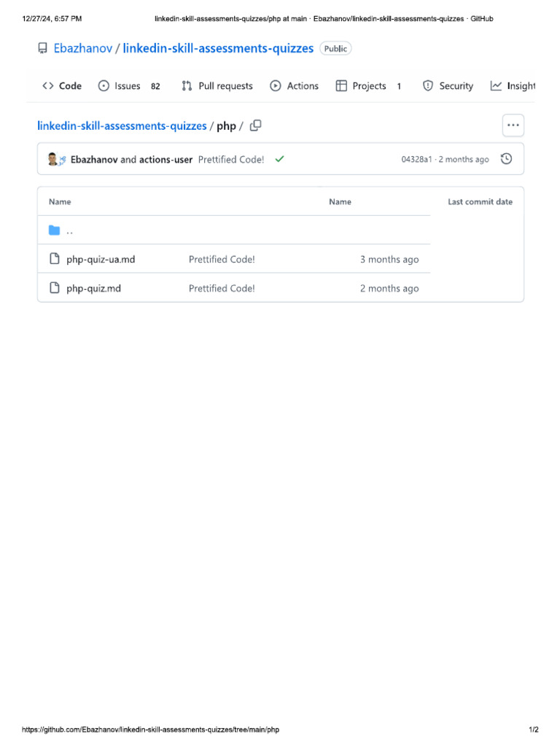Copy the php folder path

tap(255, 125)
